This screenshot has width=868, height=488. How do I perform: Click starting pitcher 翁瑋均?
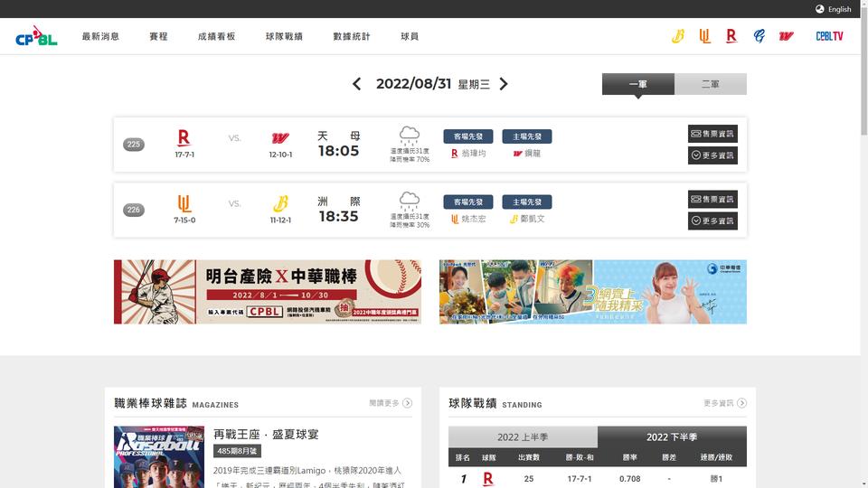pyautogui.click(x=473, y=154)
